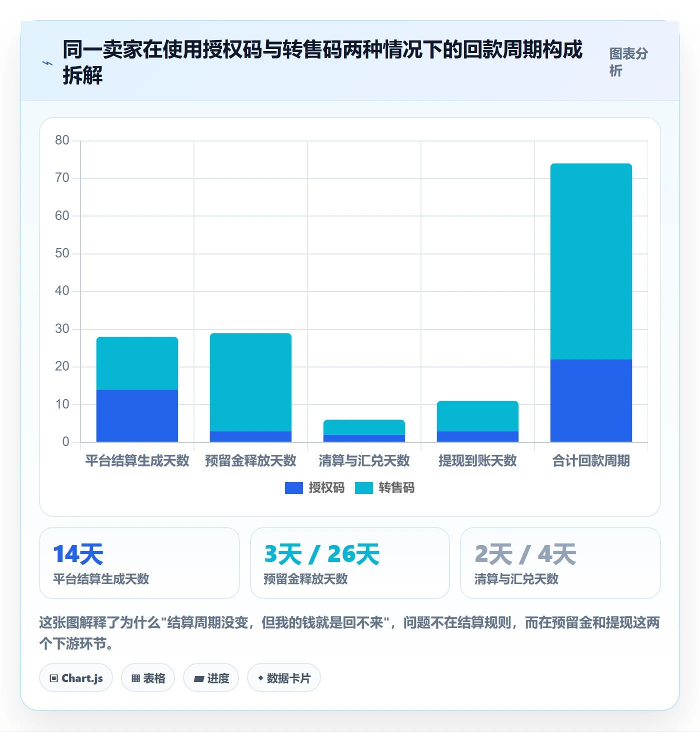Click the 2天 / 4天 stat card value
The image size is (700, 732).
(x=525, y=554)
